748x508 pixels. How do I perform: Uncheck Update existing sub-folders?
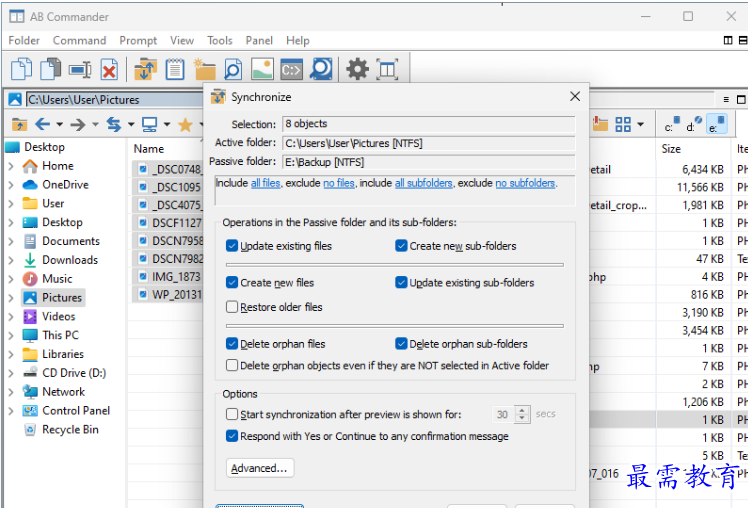tap(401, 282)
